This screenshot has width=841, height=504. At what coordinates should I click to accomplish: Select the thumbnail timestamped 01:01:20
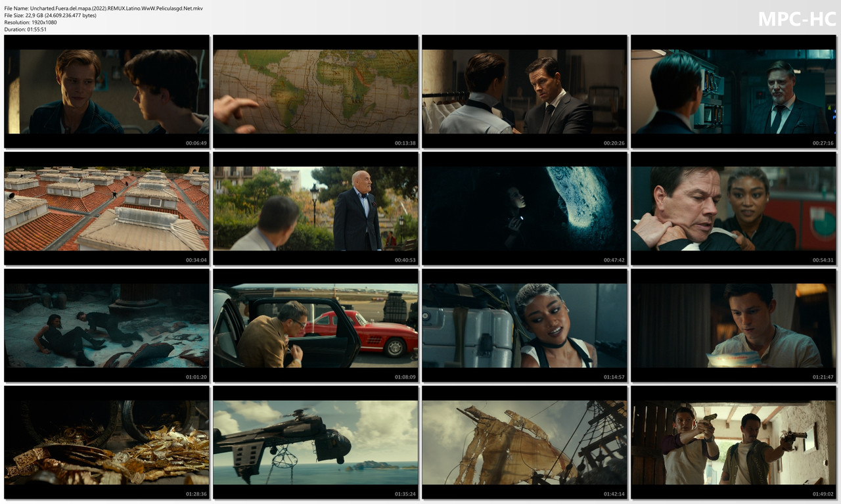pos(107,325)
